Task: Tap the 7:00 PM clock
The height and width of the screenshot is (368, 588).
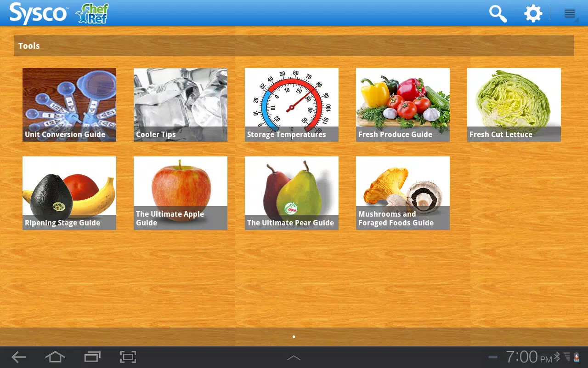Action: (529, 357)
